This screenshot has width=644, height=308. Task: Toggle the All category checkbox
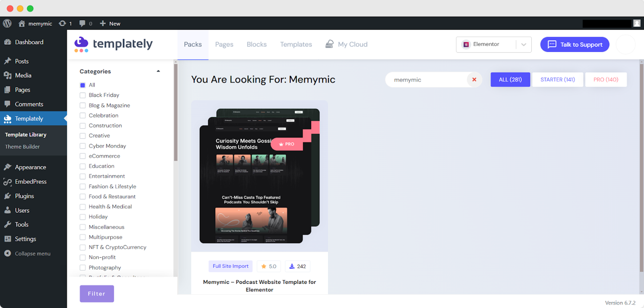(x=83, y=85)
